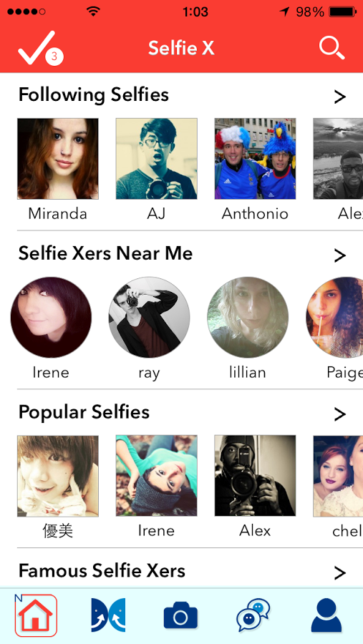Select lillian's circular profile photo

click(248, 317)
